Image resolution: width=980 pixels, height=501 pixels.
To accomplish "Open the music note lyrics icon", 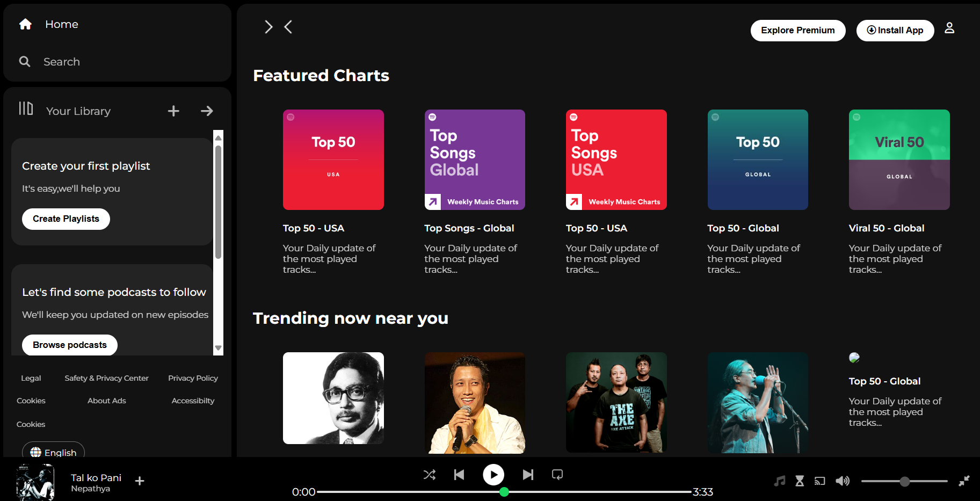I will (x=780, y=481).
